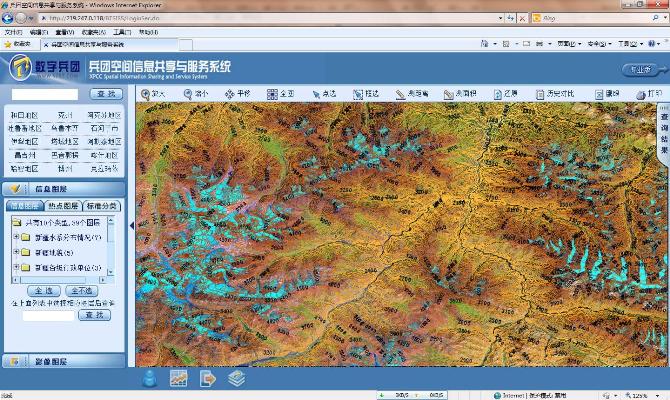Screen dimensions: 670x400
Task: Collapse the left sidebar with arrow handle
Action: [x=130, y=225]
